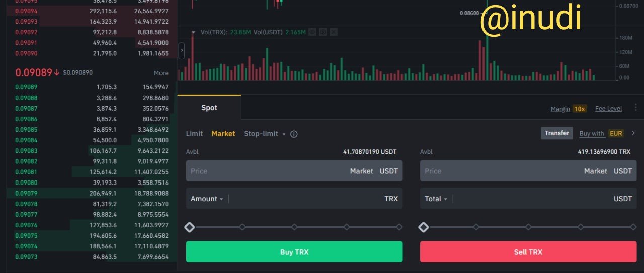The height and width of the screenshot is (273, 644).
Task: Click the sell-side Market price field
Action: coord(528,171)
